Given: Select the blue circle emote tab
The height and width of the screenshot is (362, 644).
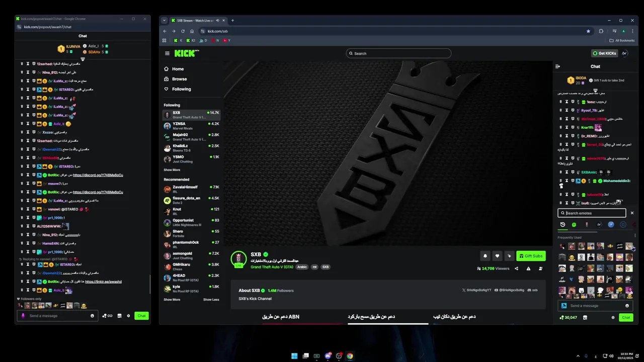Looking at the screenshot, I should click(611, 225).
